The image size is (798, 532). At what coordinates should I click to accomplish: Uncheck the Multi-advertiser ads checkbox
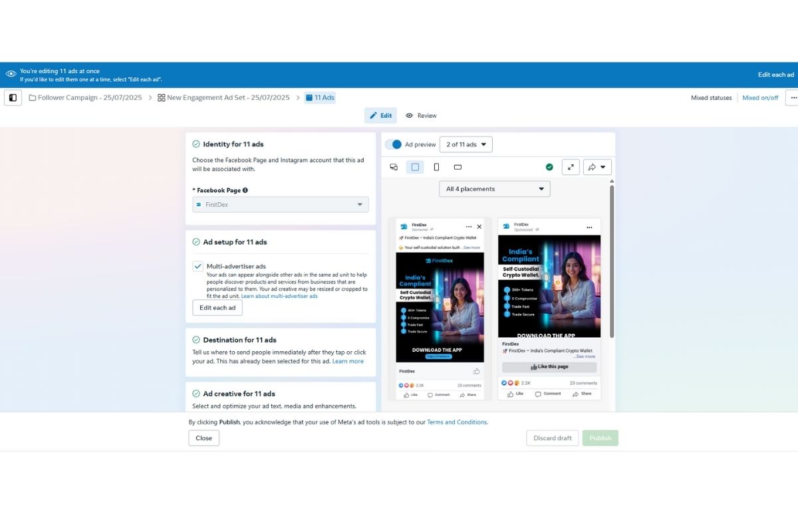198,266
